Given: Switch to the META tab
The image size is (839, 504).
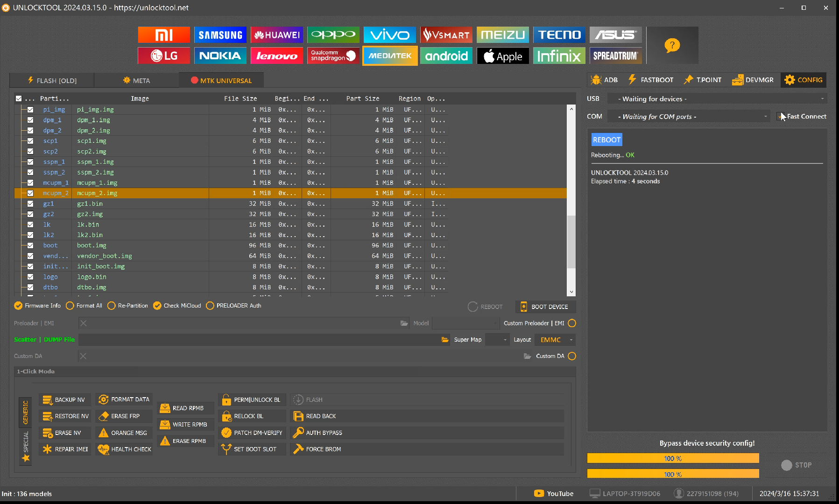Looking at the screenshot, I should coord(136,80).
